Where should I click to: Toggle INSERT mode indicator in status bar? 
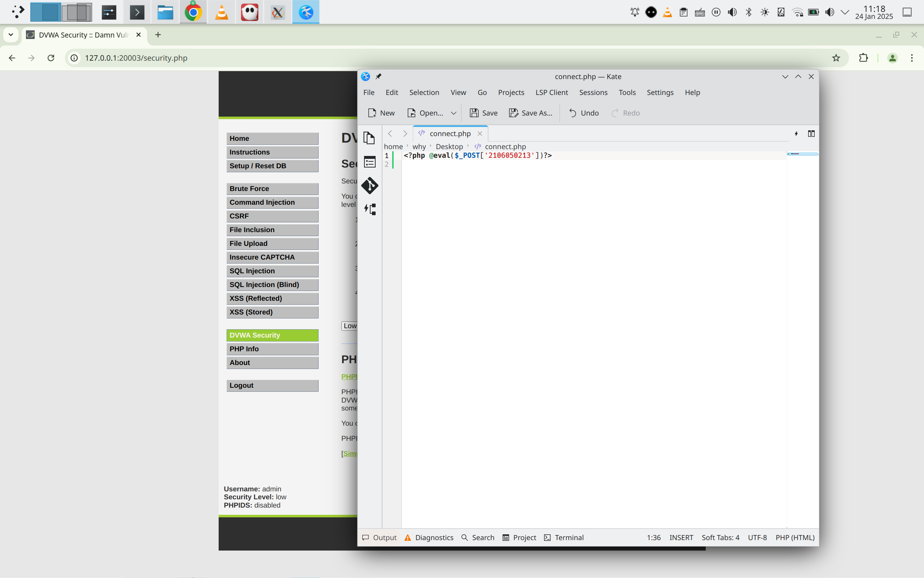pyautogui.click(x=681, y=538)
